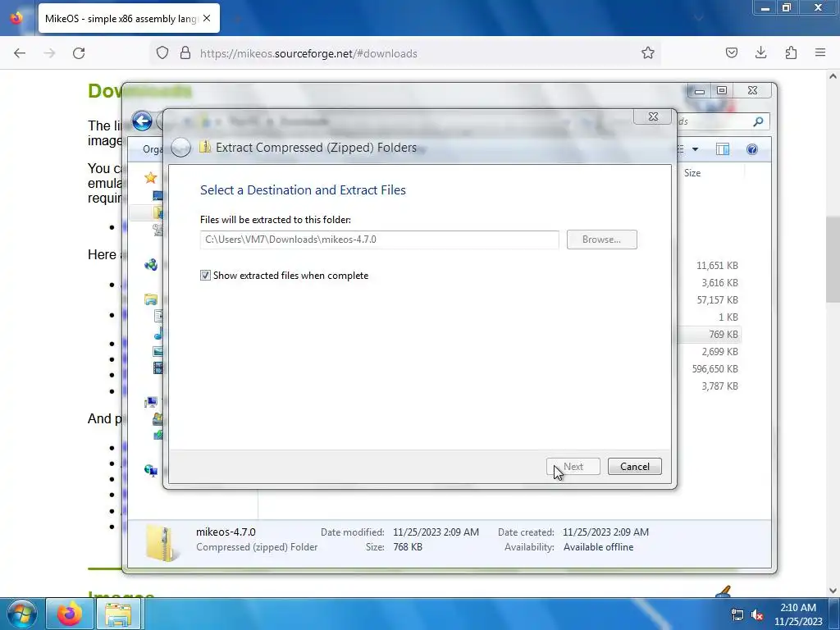Screen dimensions: 840x630
Task: Select the 769 KB file row
Action: [710, 335]
